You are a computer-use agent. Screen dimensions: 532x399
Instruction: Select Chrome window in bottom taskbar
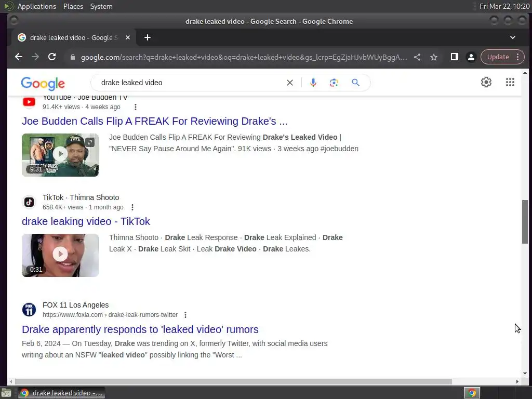click(61, 393)
